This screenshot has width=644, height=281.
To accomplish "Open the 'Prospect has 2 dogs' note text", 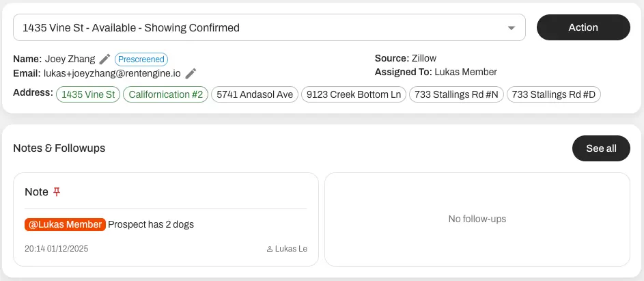I will point(151,224).
